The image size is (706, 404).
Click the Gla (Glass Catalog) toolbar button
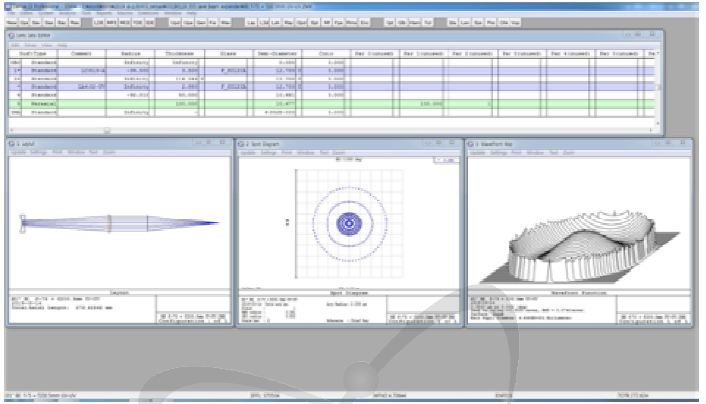(453, 22)
